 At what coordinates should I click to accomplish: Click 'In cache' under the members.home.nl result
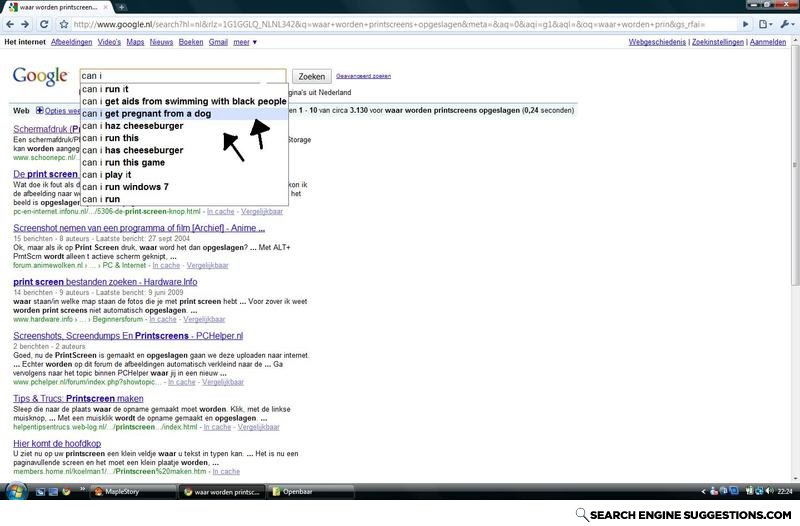(226, 471)
